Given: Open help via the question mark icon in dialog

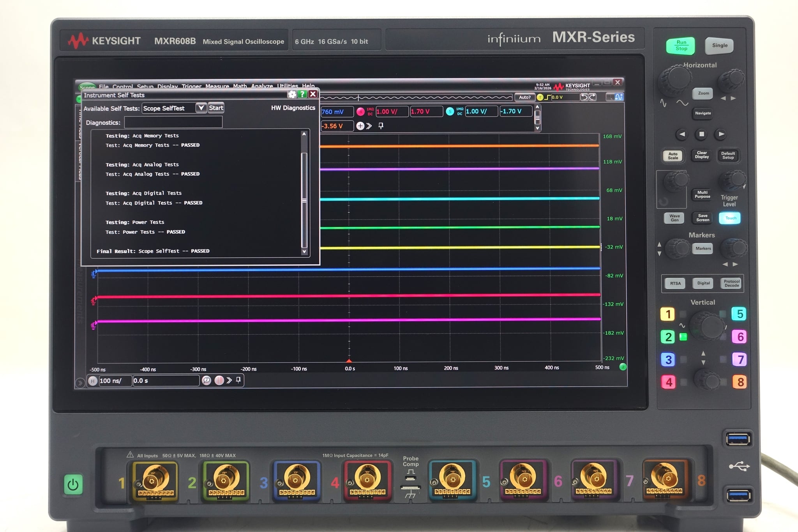Looking at the screenshot, I should pos(302,94).
